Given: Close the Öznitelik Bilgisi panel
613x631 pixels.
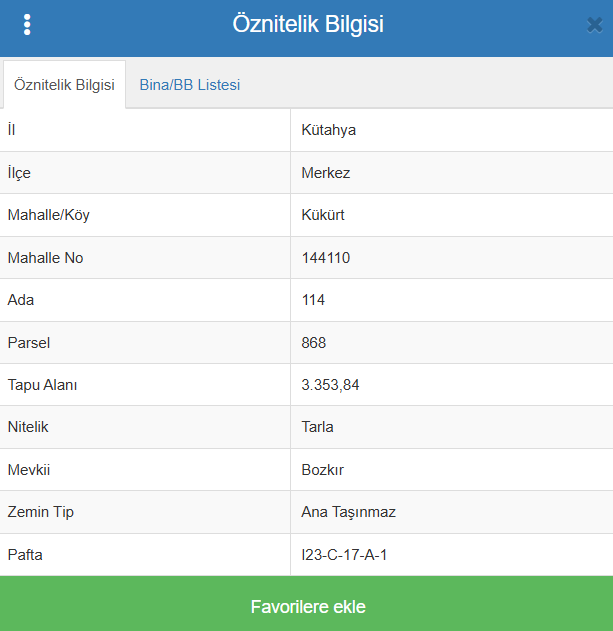Looking at the screenshot, I should click(x=594, y=25).
